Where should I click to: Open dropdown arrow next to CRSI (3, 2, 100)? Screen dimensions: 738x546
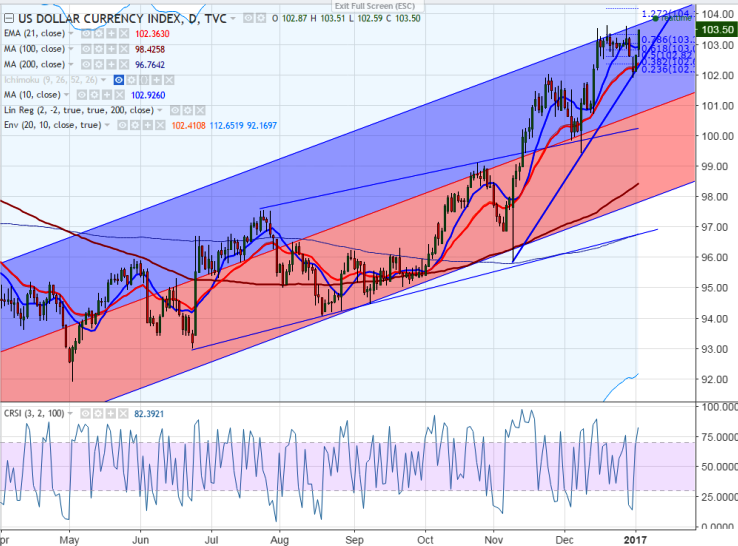70,414
